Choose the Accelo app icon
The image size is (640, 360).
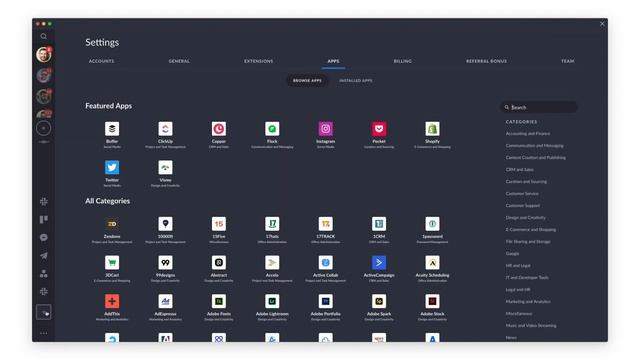(272, 262)
